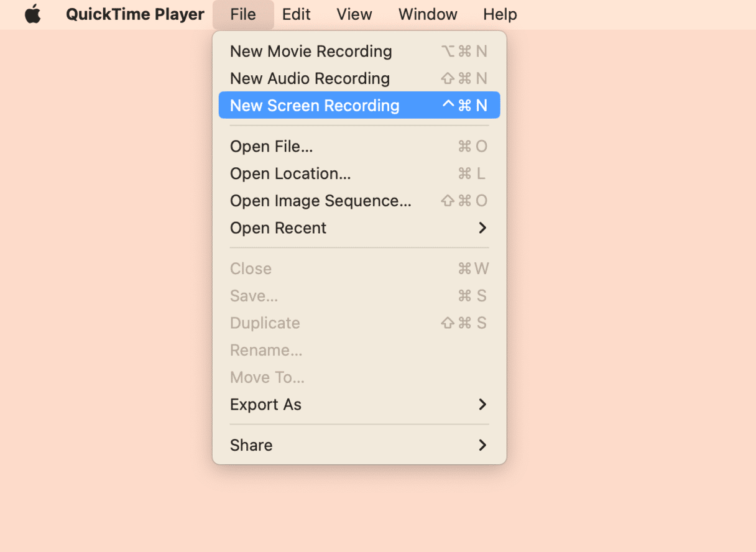This screenshot has width=756, height=552.
Task: Click the Share chevron arrow
Action: pyautogui.click(x=482, y=445)
